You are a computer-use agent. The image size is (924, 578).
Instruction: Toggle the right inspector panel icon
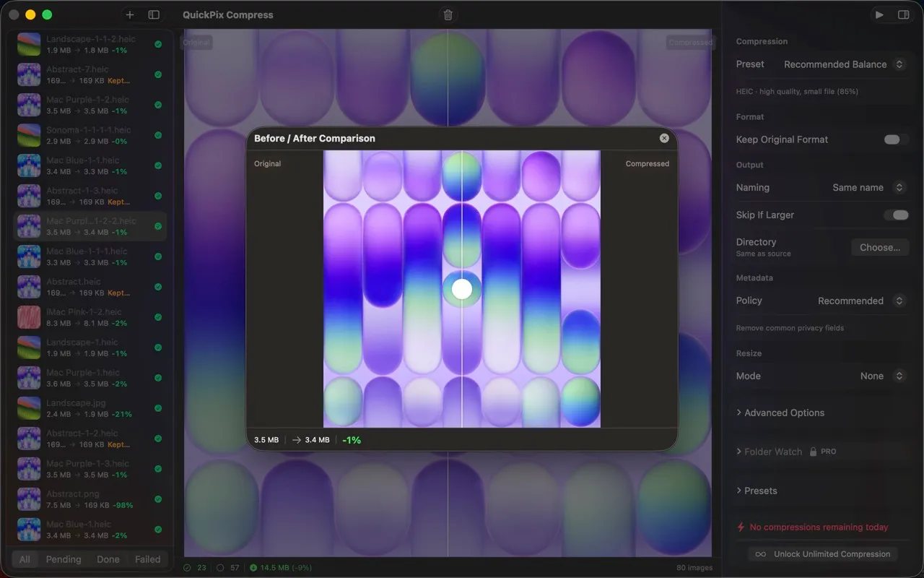[903, 14]
